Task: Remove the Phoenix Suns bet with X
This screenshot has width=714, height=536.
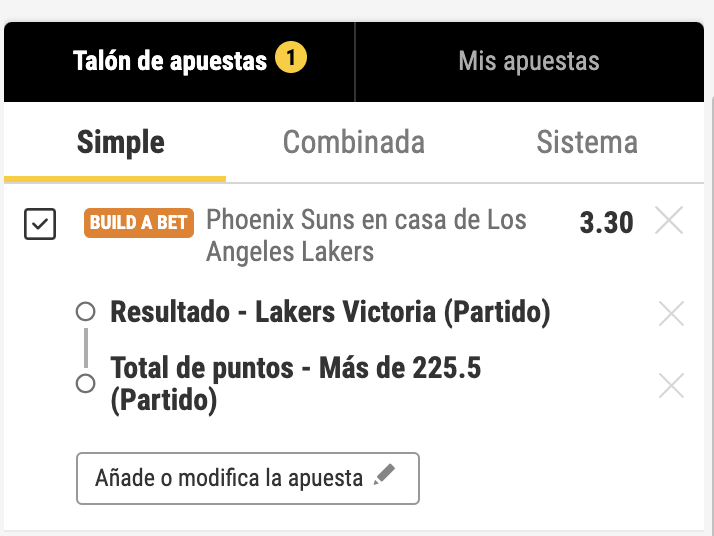Action: (669, 220)
